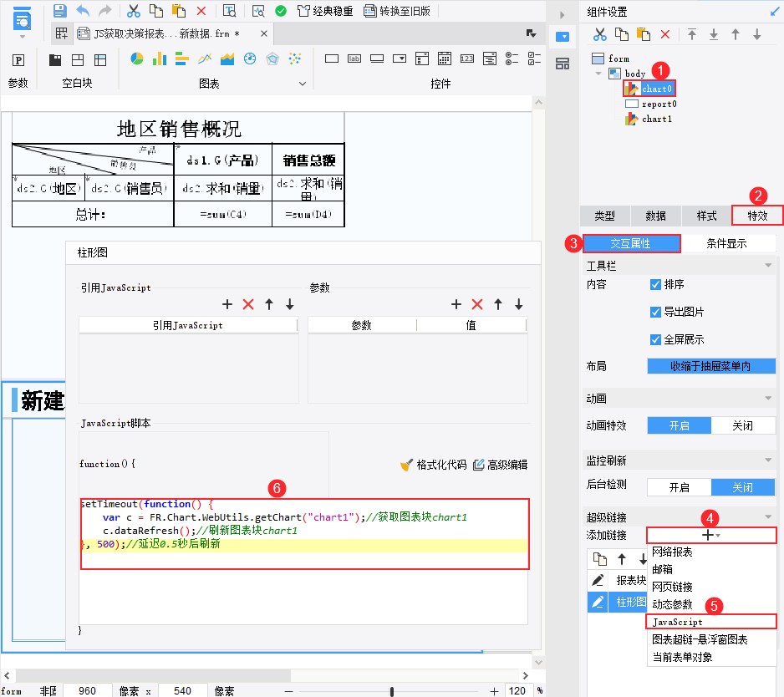Insert a scatter chart icon
The height and width of the screenshot is (697, 784).
(295, 59)
